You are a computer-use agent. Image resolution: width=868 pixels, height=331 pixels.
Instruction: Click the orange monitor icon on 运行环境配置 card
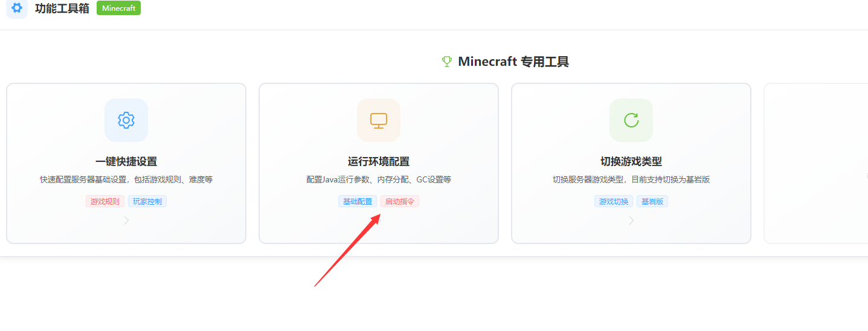[x=378, y=120]
